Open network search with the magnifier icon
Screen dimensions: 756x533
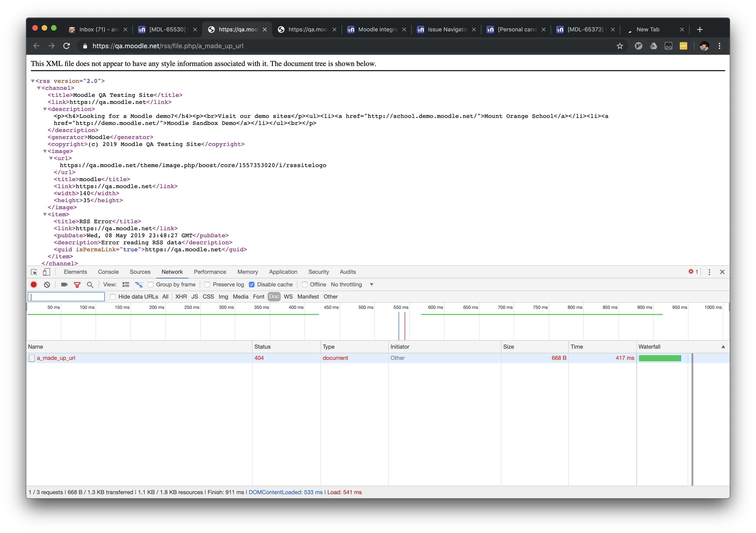tap(90, 285)
